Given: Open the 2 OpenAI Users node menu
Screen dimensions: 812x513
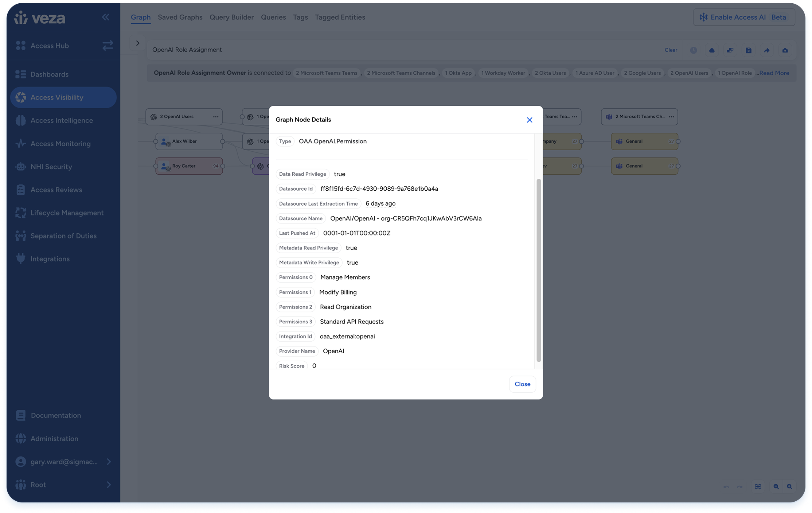Looking at the screenshot, I should pyautogui.click(x=215, y=117).
